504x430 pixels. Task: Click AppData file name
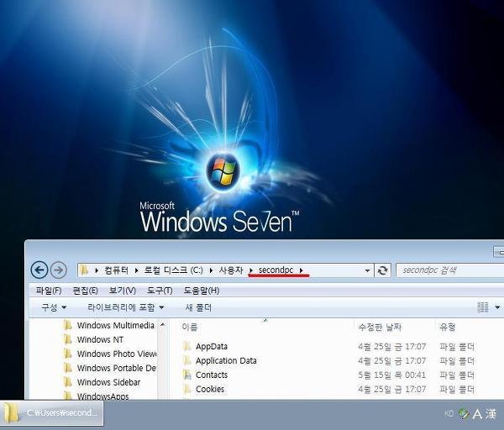212,347
